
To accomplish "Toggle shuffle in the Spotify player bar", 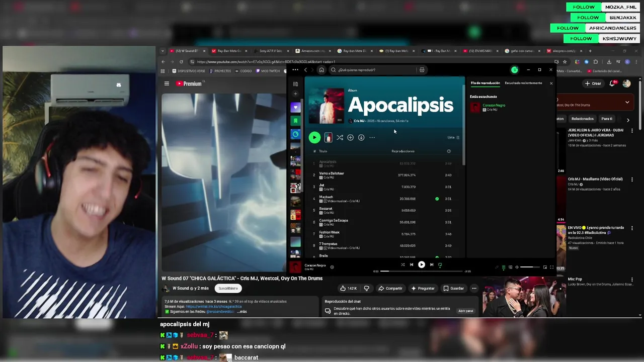I will 403,264.
